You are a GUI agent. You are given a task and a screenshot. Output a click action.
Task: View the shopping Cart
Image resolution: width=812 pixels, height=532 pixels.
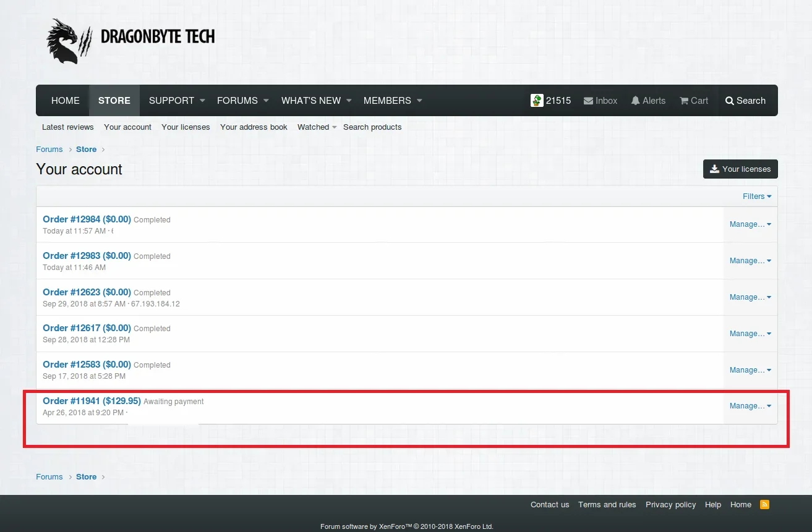coord(694,101)
